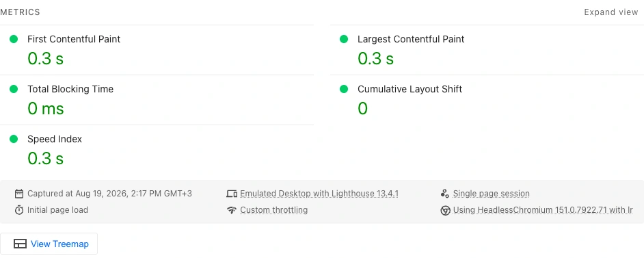Click the network icon beside Custom throttling
Screen dimensions: 644x258
(232, 210)
